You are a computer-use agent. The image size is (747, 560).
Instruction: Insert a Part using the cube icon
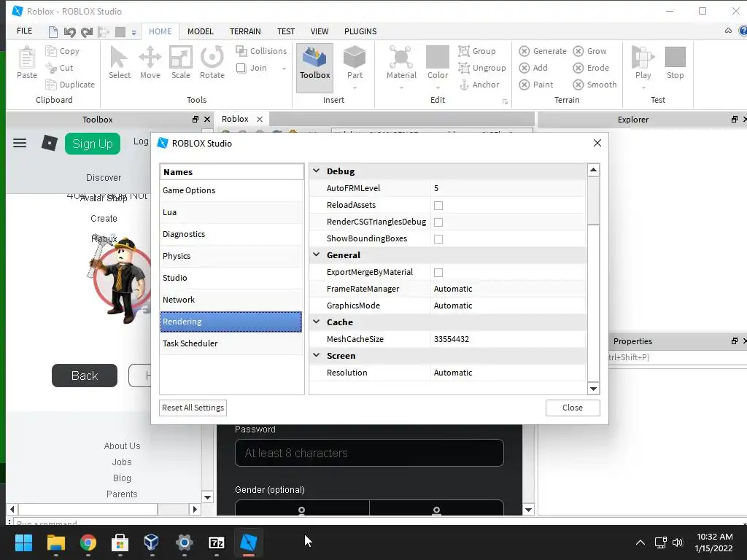pos(355,57)
